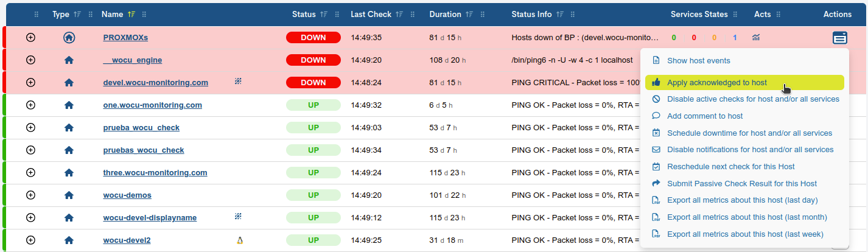Expand the PROXMOXs row with plus icon
This screenshot has width=868, height=252.
coord(31,38)
